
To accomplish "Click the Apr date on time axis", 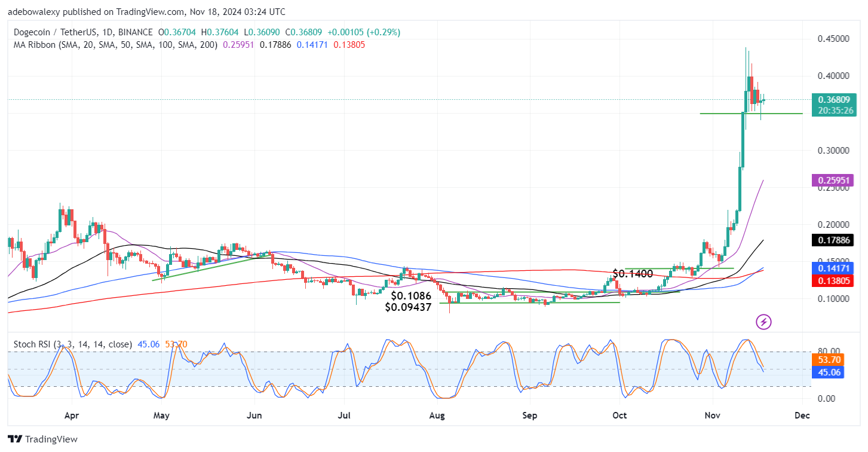I will tap(71, 414).
